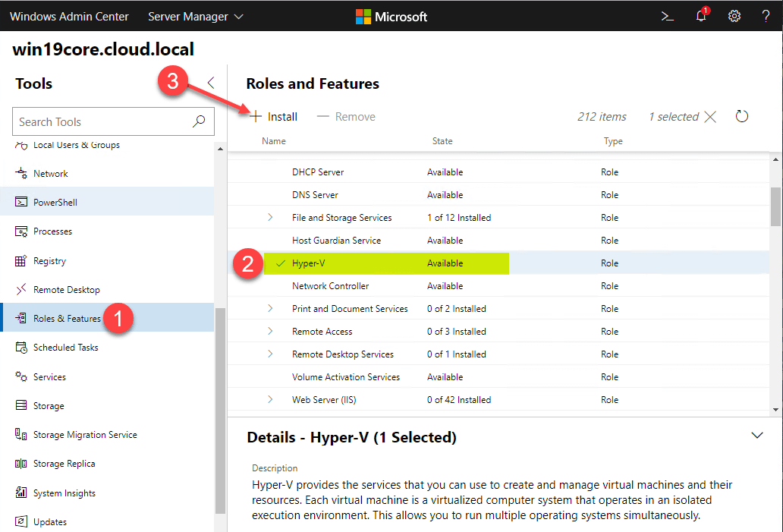Viewport: 783px width, 532px height.
Task: Expand Print and Document Services role
Action: [x=270, y=308]
